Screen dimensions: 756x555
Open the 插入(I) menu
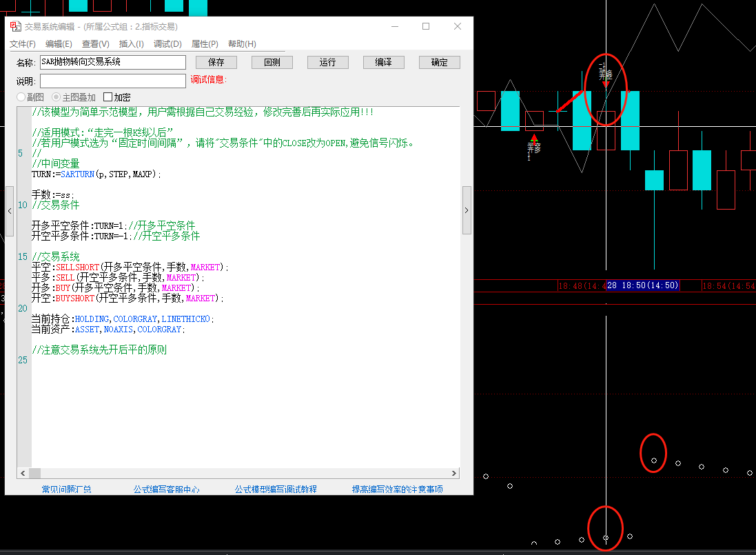131,44
